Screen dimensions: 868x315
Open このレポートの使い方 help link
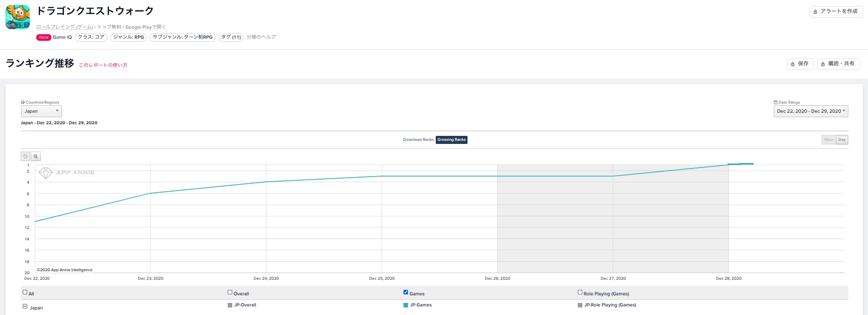103,65
